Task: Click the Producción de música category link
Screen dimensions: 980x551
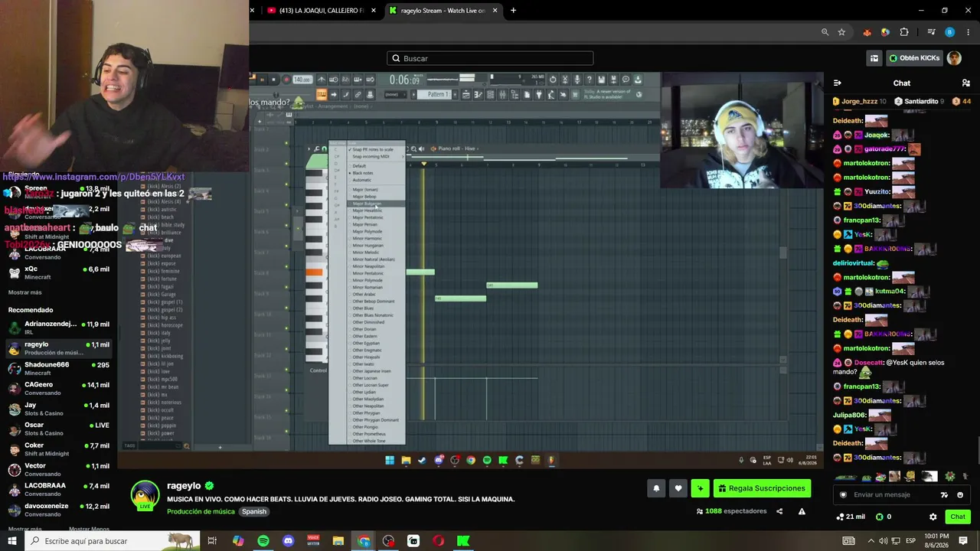Action: pos(202,511)
